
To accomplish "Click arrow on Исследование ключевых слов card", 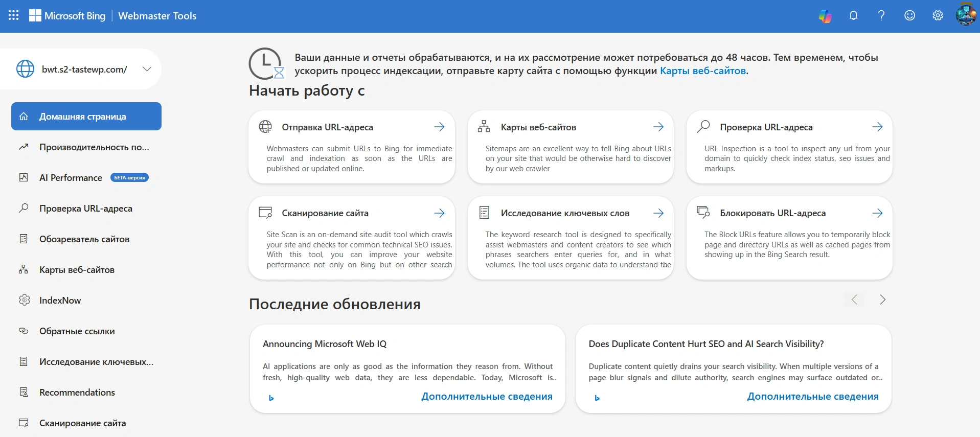I will [x=658, y=213].
